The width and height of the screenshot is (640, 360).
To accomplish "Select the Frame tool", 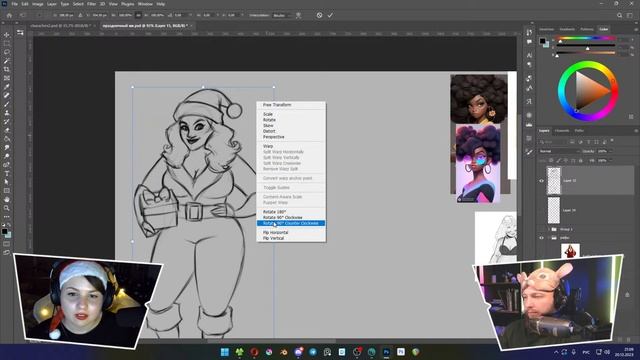I will (7, 78).
